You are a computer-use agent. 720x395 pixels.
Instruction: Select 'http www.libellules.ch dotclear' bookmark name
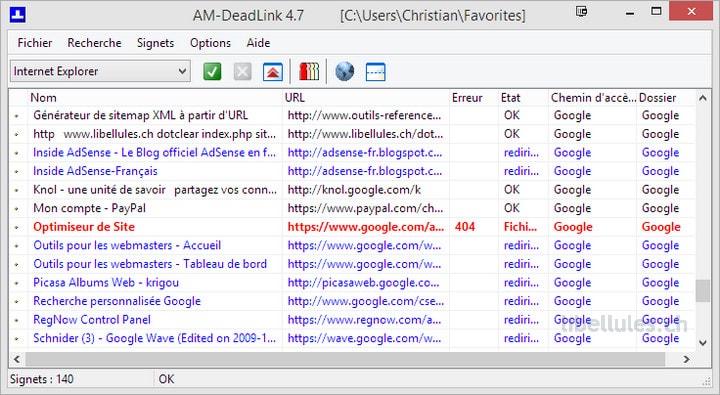tap(154, 134)
